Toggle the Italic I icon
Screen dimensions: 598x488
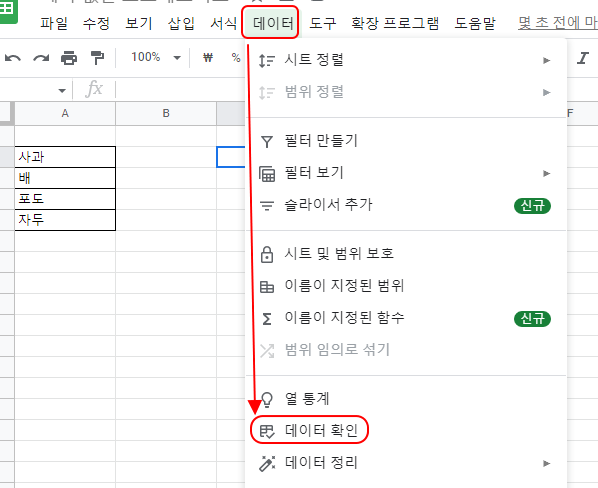click(582, 58)
